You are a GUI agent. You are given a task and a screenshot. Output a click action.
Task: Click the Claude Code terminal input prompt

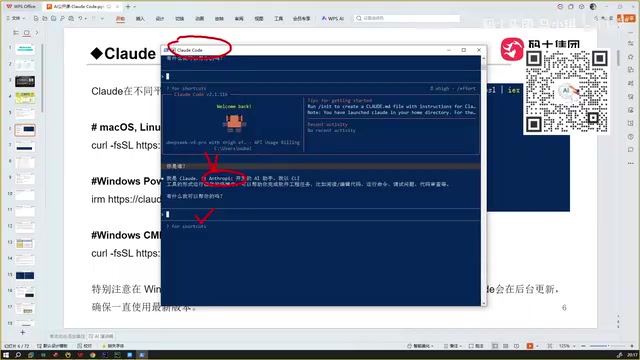(x=320, y=214)
